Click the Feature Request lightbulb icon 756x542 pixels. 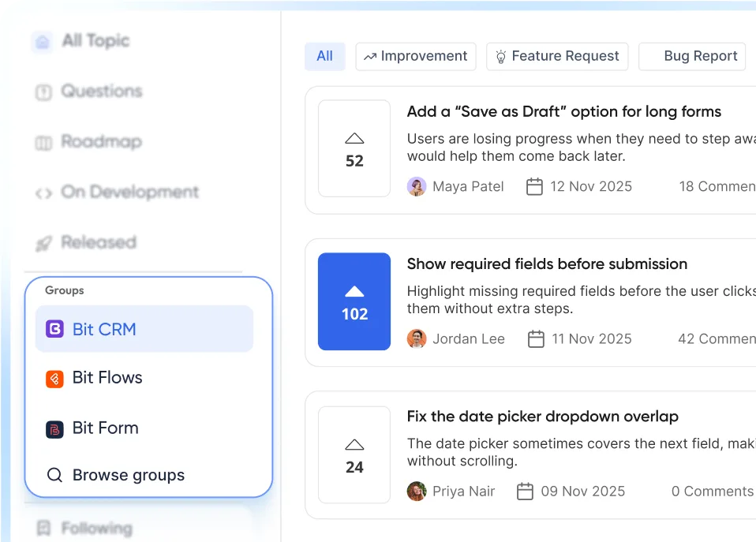[501, 57]
